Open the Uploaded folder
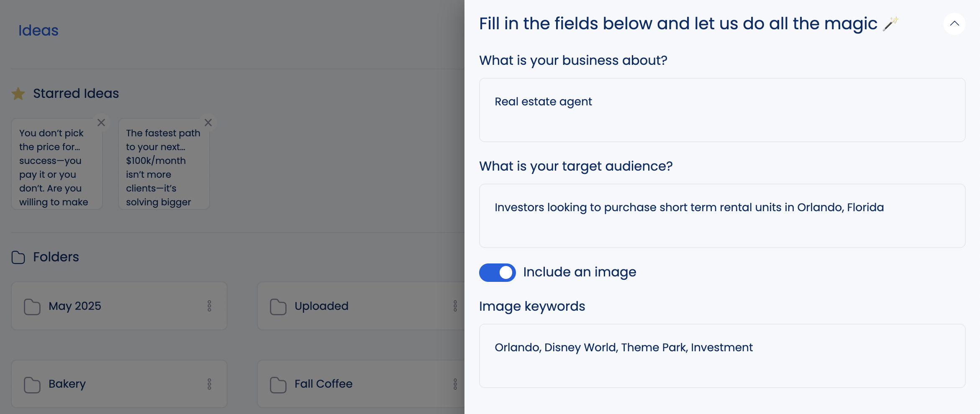This screenshot has width=980, height=414. [x=321, y=306]
